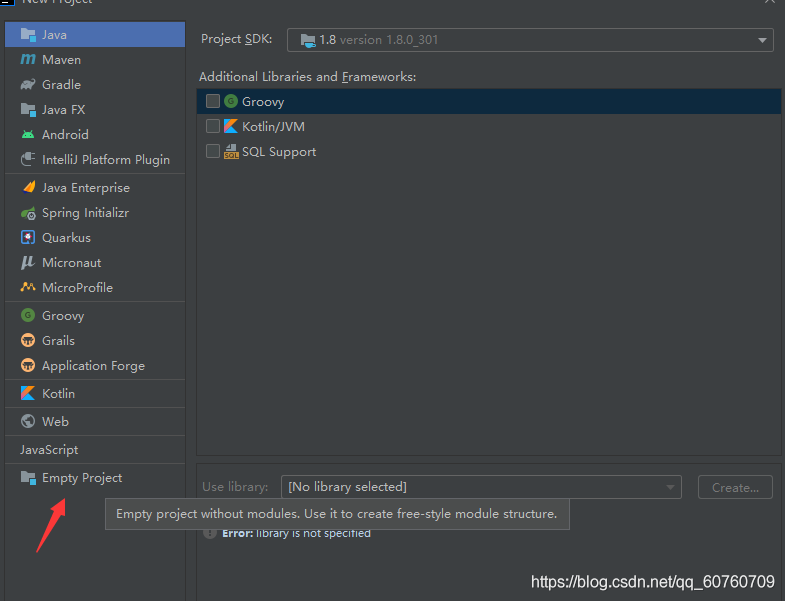785x601 pixels.
Task: Select Java Enterprise project type
Action: click(x=95, y=188)
